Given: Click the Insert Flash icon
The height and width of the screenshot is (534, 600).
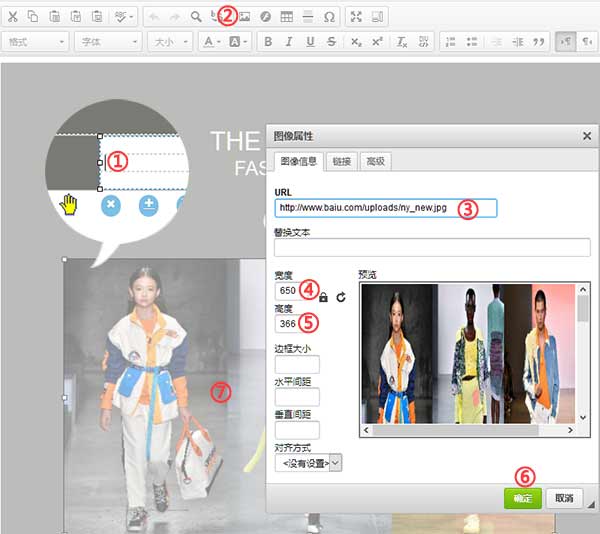Looking at the screenshot, I should pyautogui.click(x=265, y=17).
